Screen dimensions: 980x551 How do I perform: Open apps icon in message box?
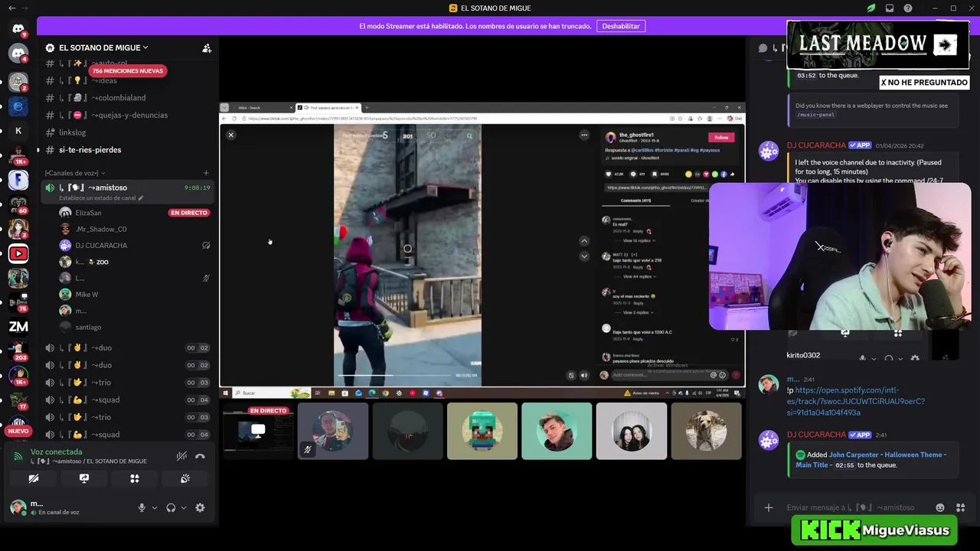pos(961,507)
